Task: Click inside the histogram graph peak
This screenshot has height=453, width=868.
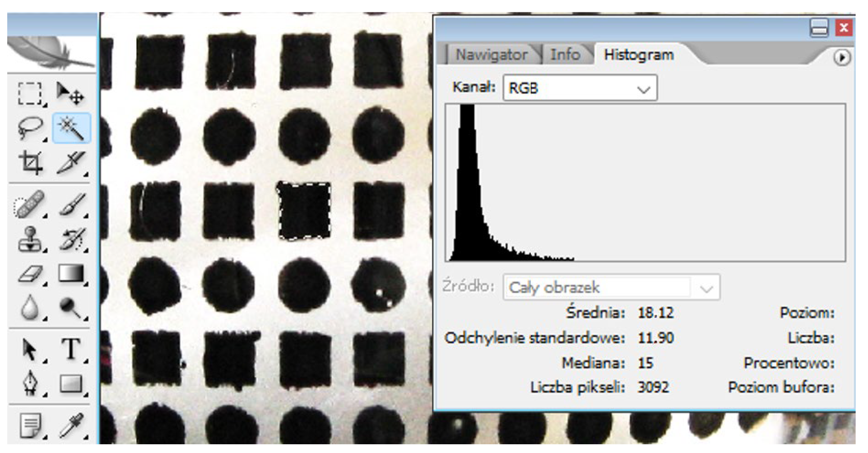Action: click(x=468, y=182)
